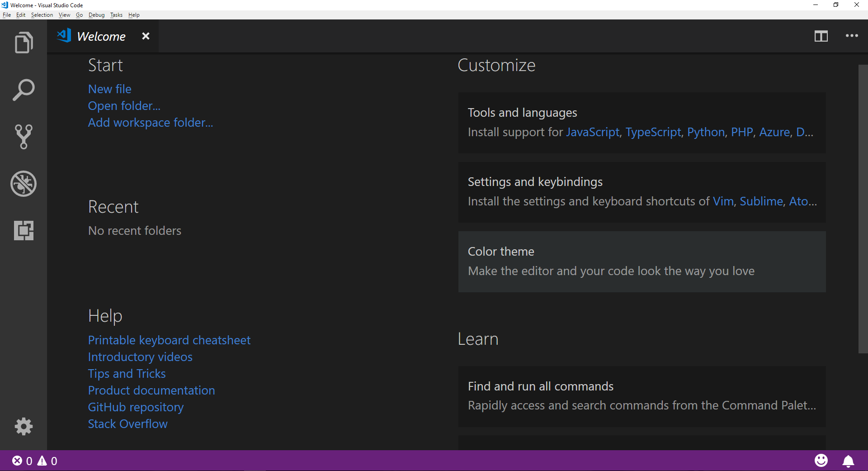
Task: Install PHP support link
Action: tap(742, 132)
